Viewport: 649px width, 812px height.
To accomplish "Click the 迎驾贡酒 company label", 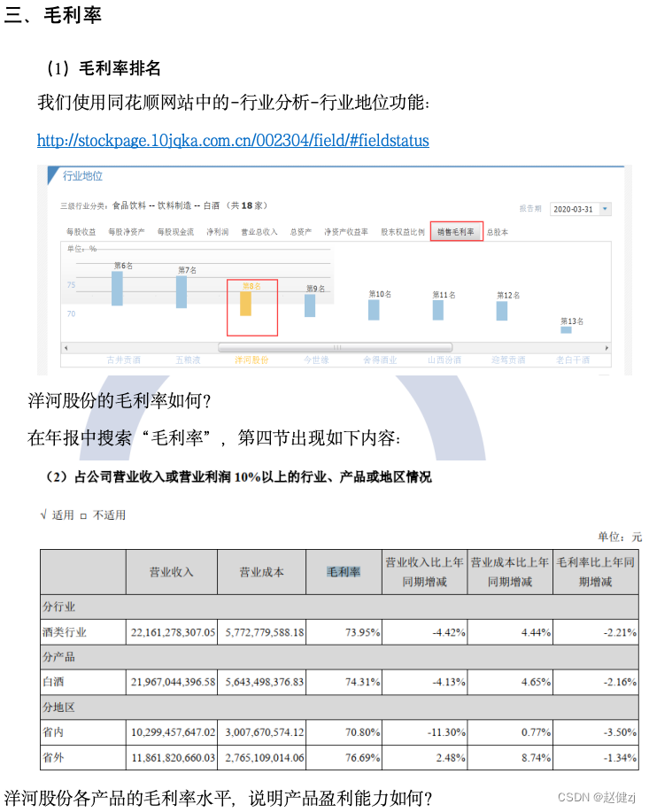I will click(508, 360).
